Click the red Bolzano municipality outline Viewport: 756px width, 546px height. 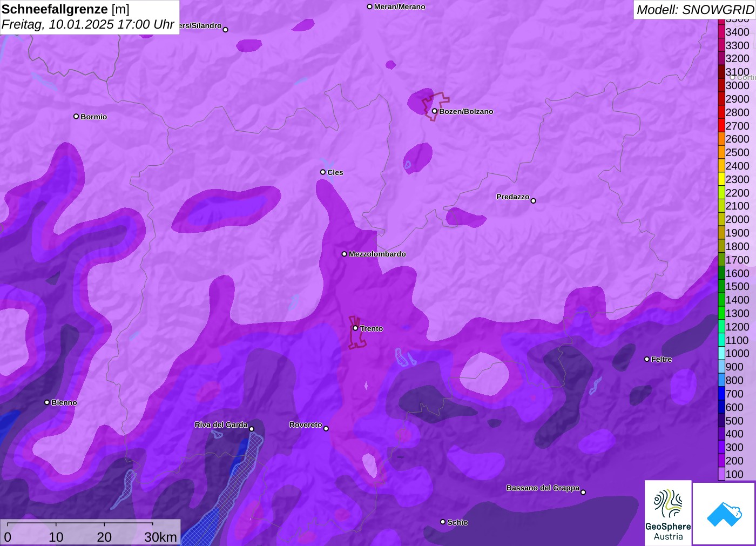[435, 106]
